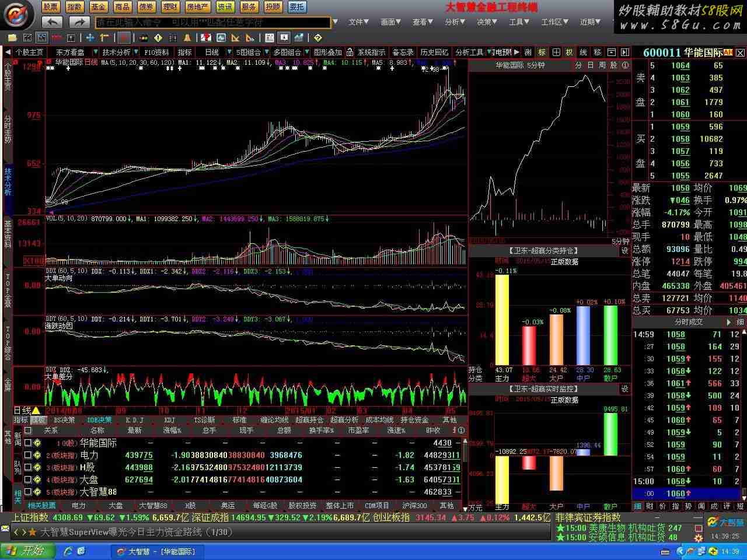Check the box for the H股 row
Image resolution: width=747 pixels, height=560 pixels.
pos(27,467)
